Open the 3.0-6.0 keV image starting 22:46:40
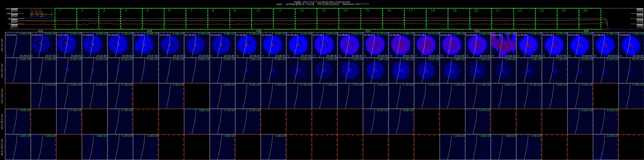Viewport: 644px width, 160px height. (555, 45)
